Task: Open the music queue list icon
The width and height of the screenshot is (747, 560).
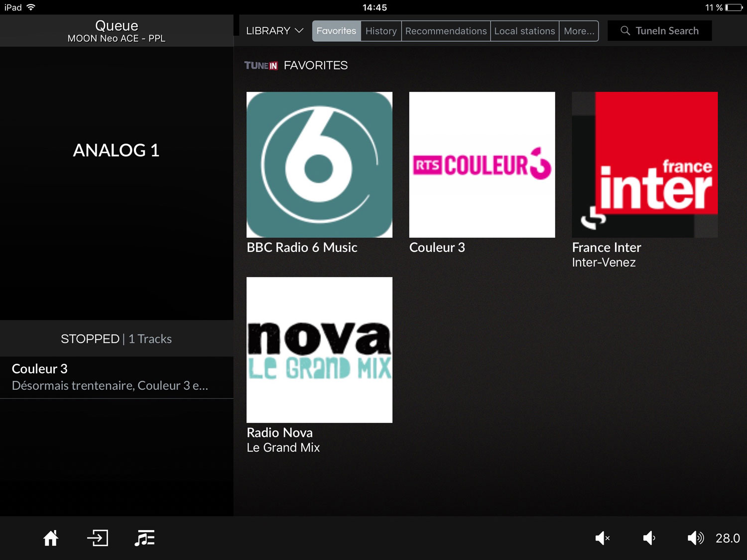Action: tap(144, 538)
